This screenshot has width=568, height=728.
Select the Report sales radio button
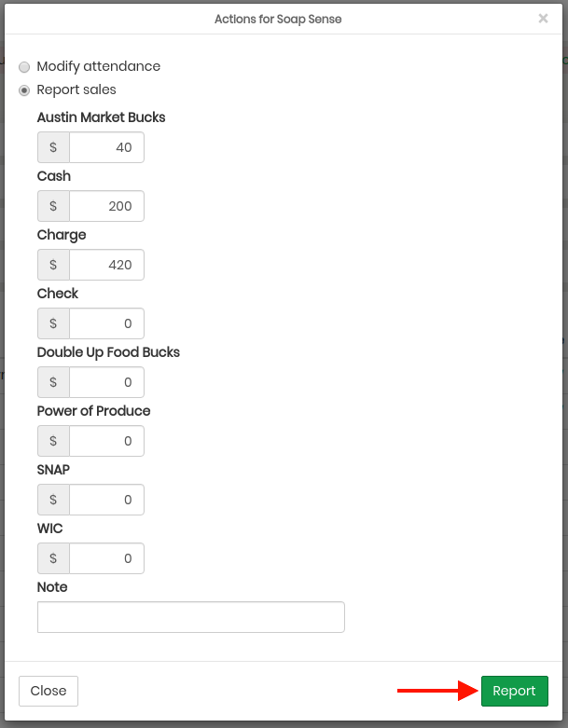pos(24,90)
